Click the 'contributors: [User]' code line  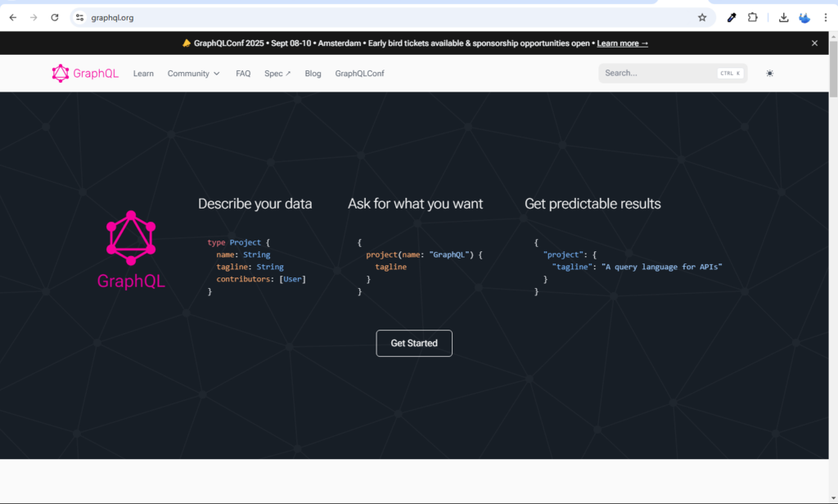[x=261, y=279]
